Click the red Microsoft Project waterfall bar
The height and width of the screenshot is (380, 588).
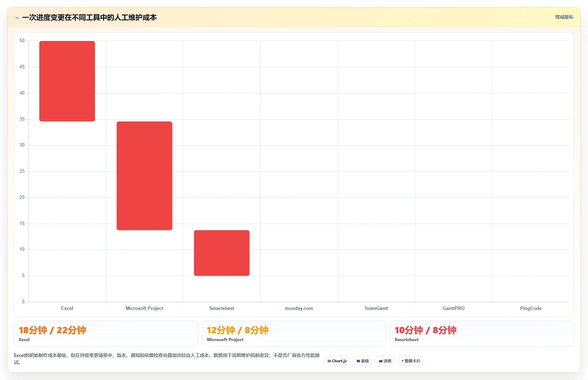click(x=145, y=176)
